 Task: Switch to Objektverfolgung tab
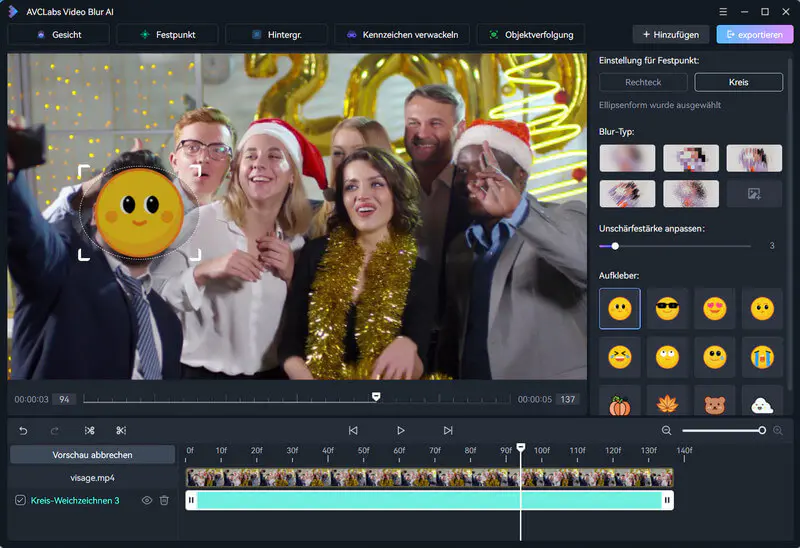point(531,35)
